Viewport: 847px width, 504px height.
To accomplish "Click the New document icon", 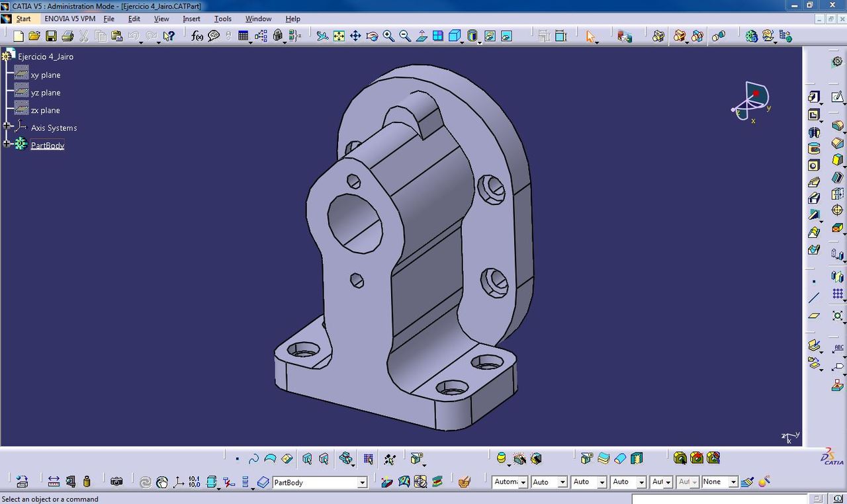I will click(19, 36).
